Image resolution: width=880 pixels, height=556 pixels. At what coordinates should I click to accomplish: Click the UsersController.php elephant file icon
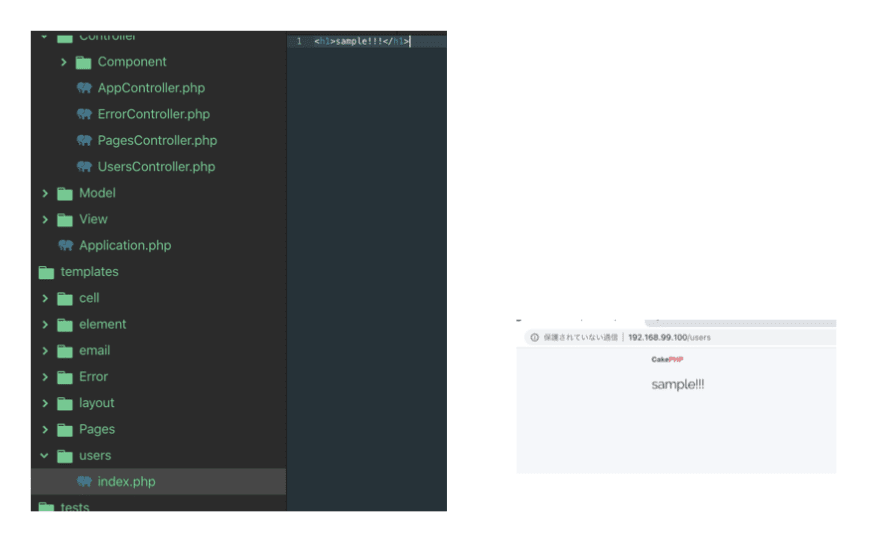click(x=84, y=167)
